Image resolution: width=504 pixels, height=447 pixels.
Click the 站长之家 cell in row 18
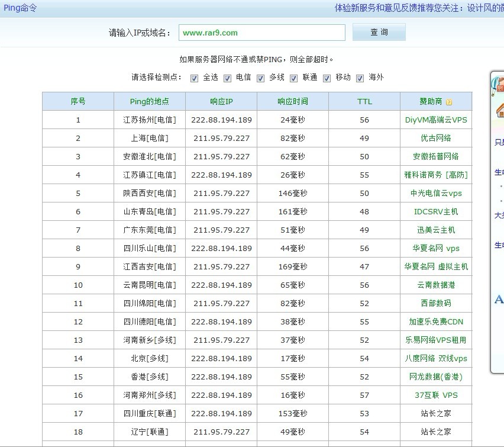(x=436, y=432)
